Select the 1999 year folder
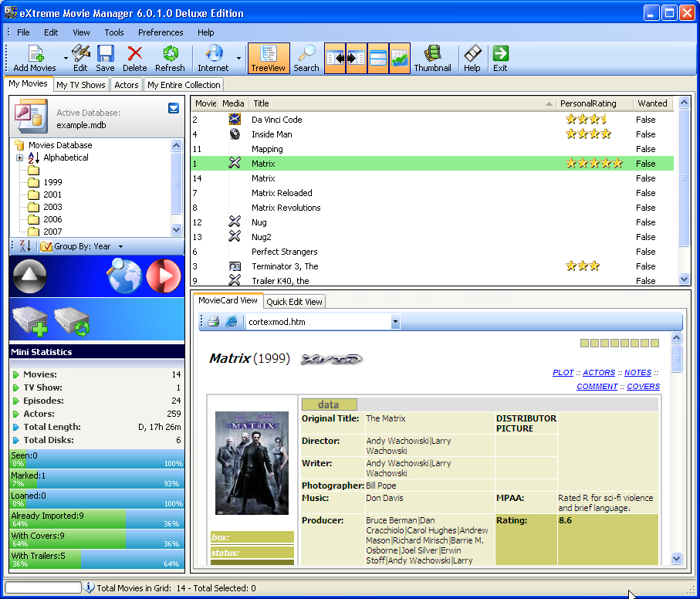The height and width of the screenshot is (599, 700). tap(46, 182)
